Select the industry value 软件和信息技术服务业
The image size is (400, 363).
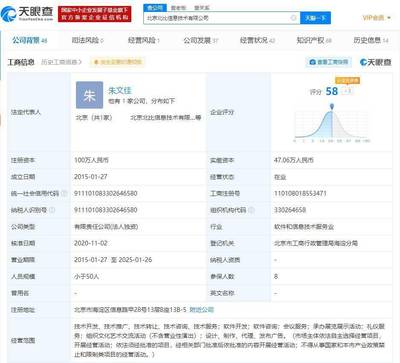click(x=304, y=227)
